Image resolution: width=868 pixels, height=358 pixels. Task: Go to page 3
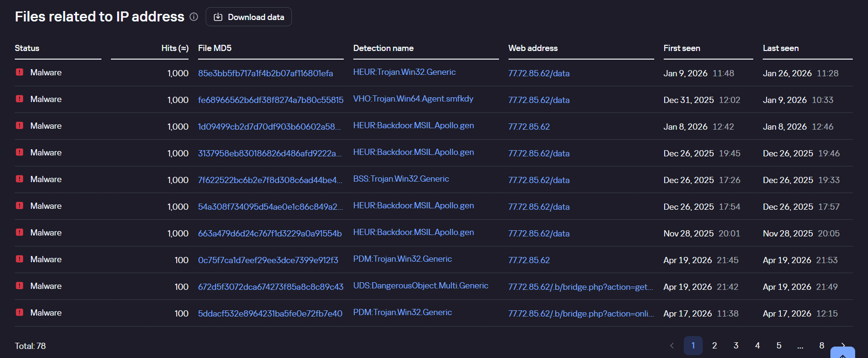(736, 346)
